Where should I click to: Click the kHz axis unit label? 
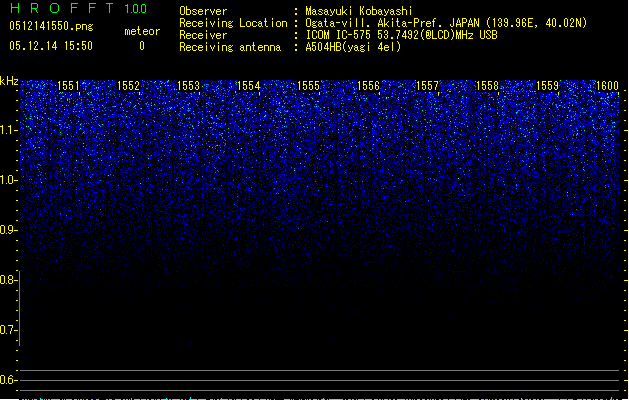pyautogui.click(x=9, y=81)
